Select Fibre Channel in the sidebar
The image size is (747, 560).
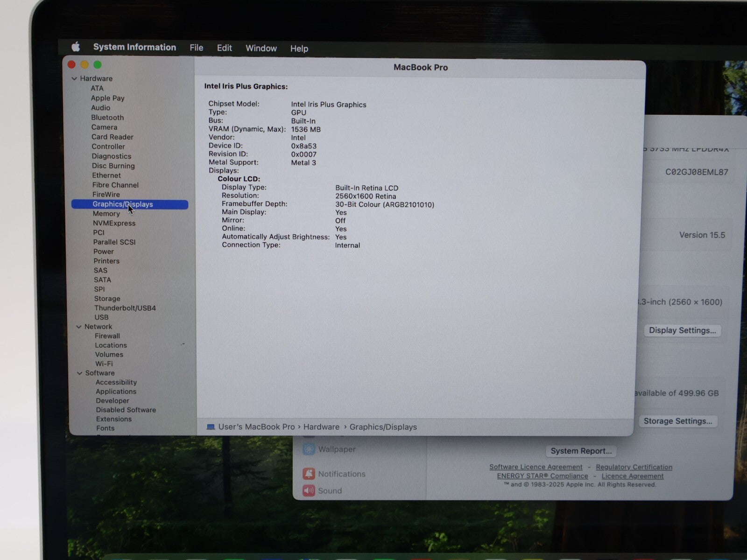115,185
